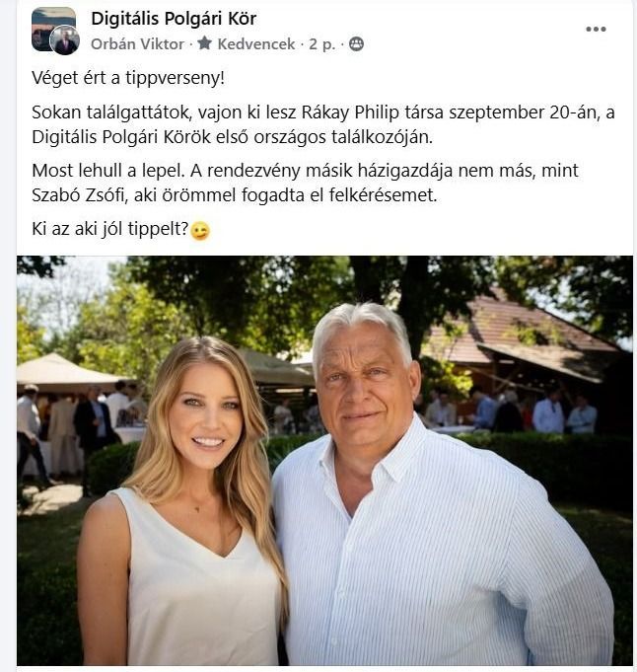Click the Kedvencek label
Viewport: 637px width, 672px height.
pyautogui.click(x=256, y=43)
